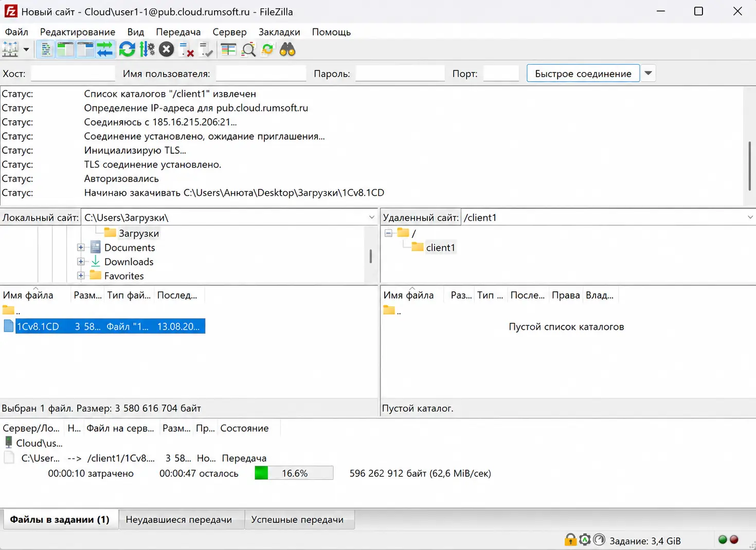Click the 16.6% transfer progress bar

pos(294,473)
